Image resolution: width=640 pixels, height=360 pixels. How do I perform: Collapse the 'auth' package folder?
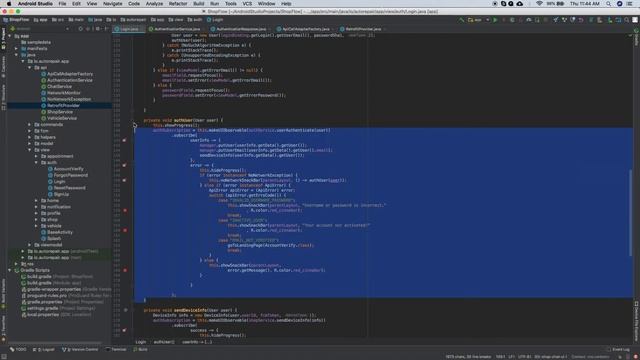(x=36, y=162)
